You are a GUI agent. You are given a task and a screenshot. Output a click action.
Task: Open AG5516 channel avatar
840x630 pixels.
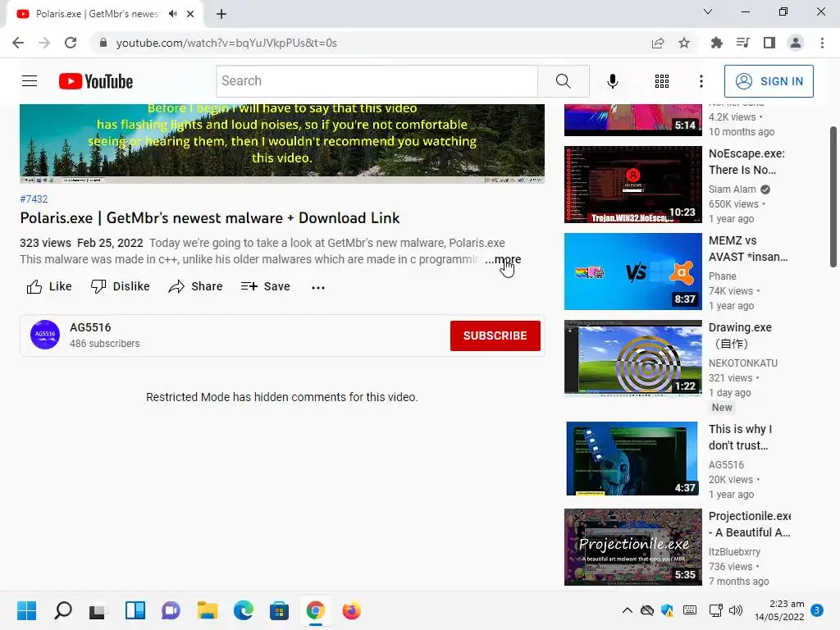coord(45,335)
